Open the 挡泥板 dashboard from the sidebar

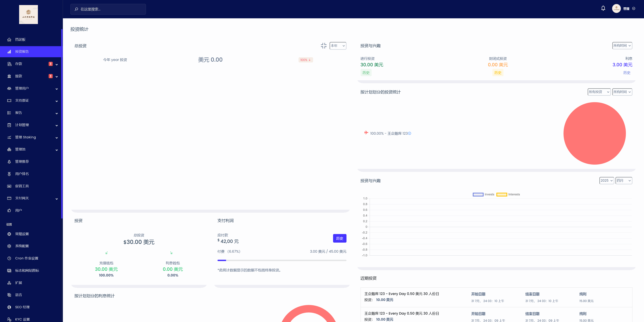tap(20, 39)
